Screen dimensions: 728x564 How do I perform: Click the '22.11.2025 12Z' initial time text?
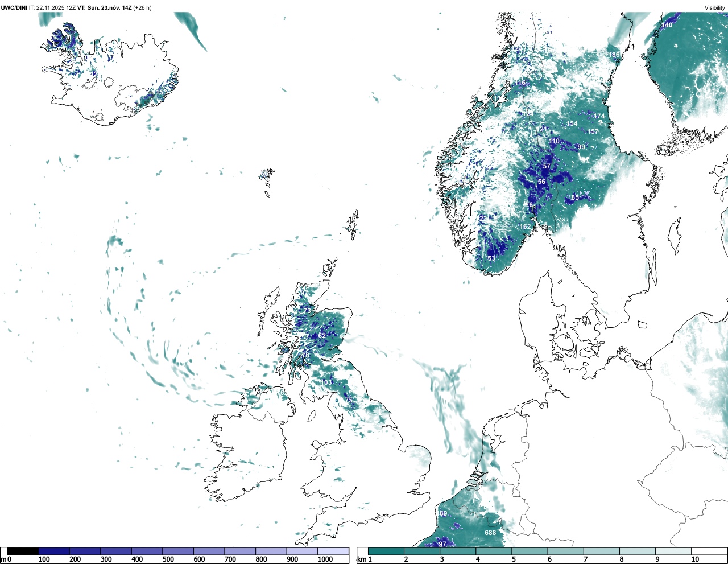(56, 8)
